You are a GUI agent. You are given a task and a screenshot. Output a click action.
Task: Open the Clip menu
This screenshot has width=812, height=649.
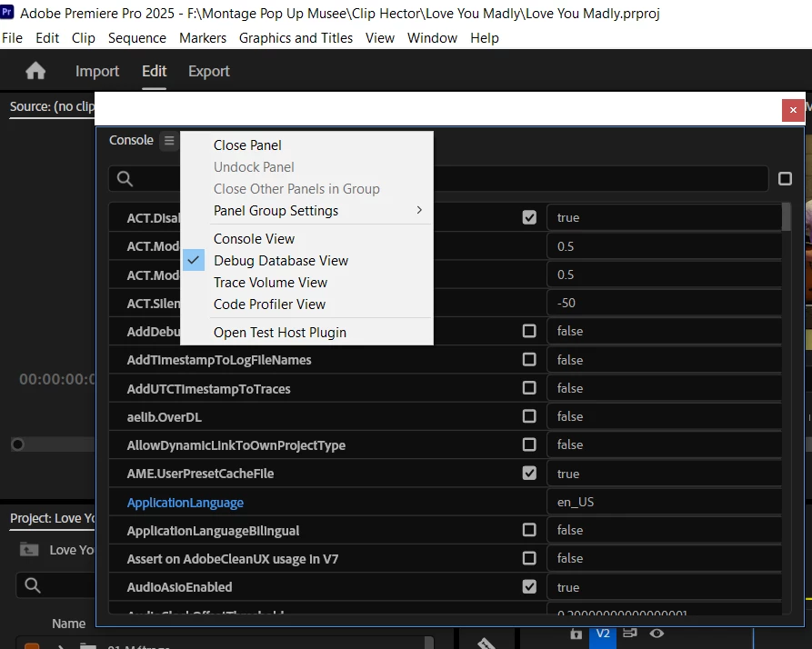(84, 38)
